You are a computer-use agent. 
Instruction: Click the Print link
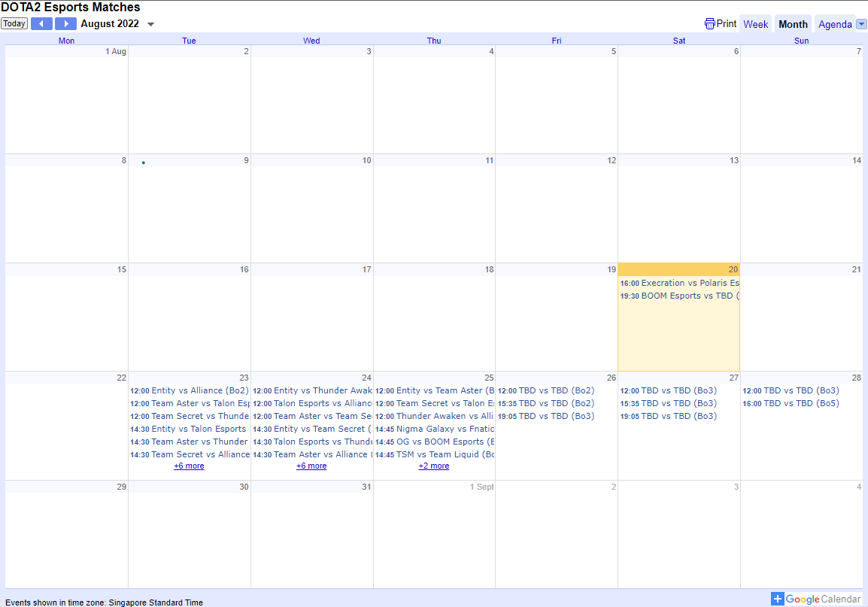pyautogui.click(x=727, y=24)
